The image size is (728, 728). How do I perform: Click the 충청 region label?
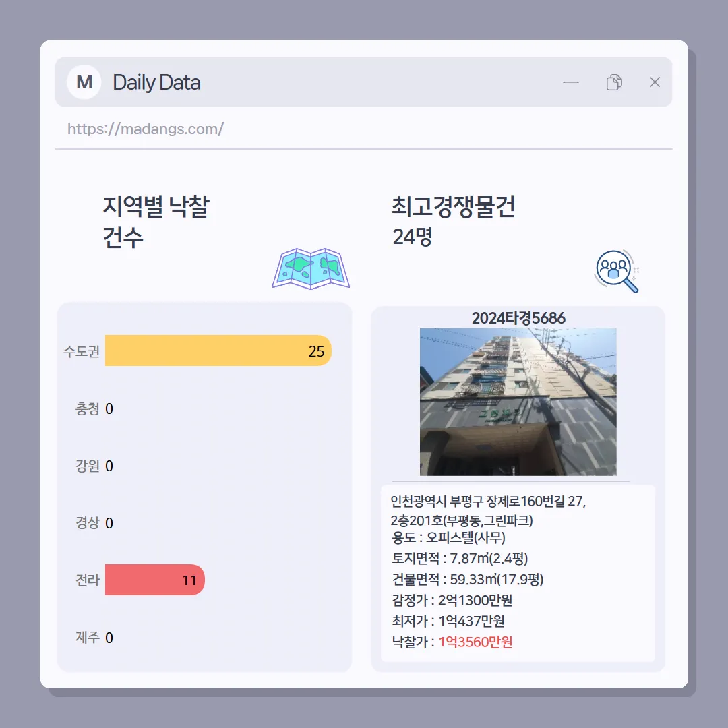pos(87,408)
